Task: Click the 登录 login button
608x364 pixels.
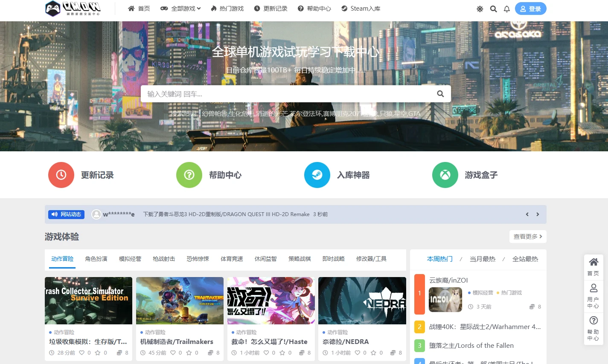Action: click(530, 9)
